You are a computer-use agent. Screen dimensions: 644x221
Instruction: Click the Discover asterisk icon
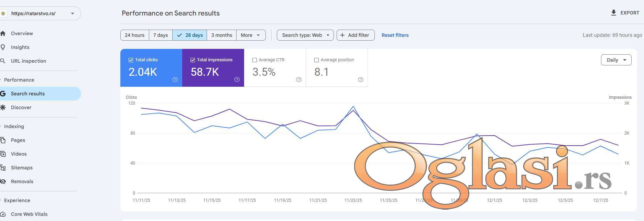[3, 107]
